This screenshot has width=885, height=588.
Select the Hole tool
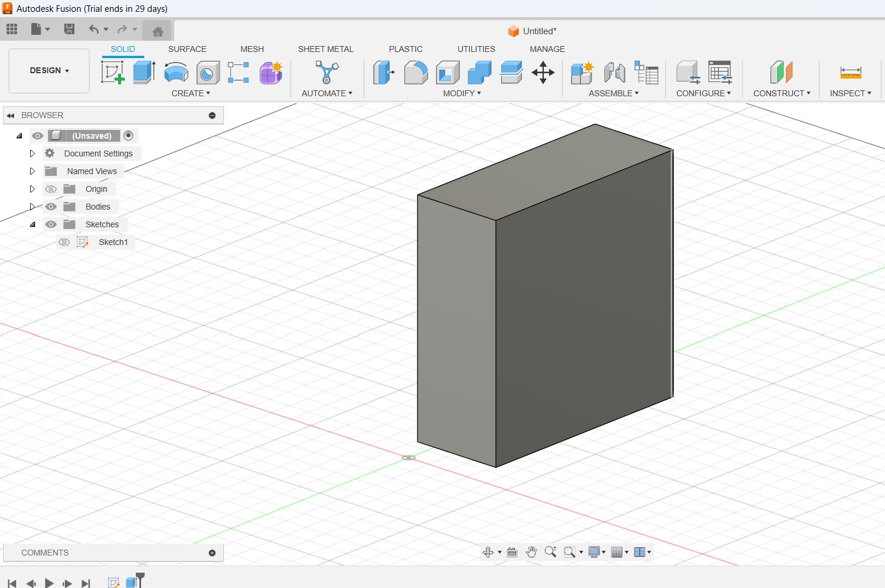pyautogui.click(x=208, y=73)
